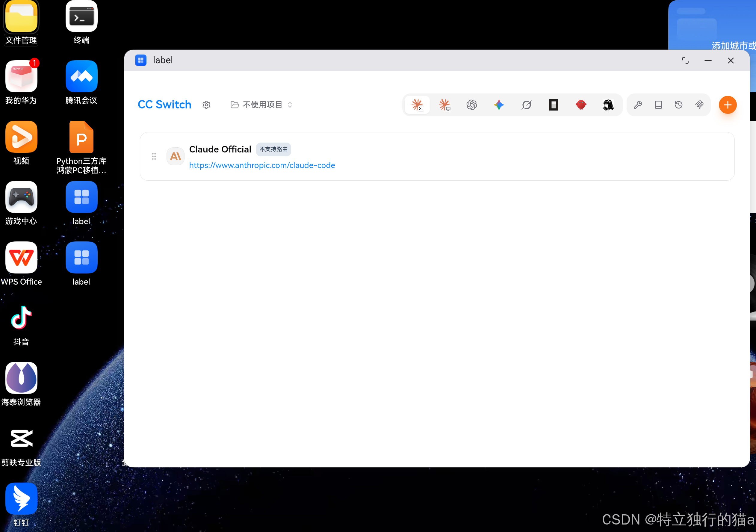Click the Claude Official provider name

(x=220, y=149)
